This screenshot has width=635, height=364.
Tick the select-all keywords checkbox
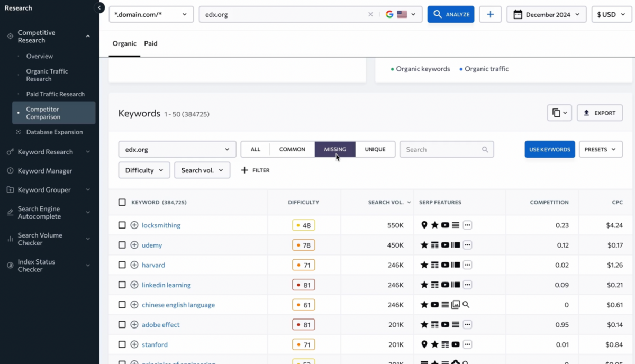tap(122, 202)
